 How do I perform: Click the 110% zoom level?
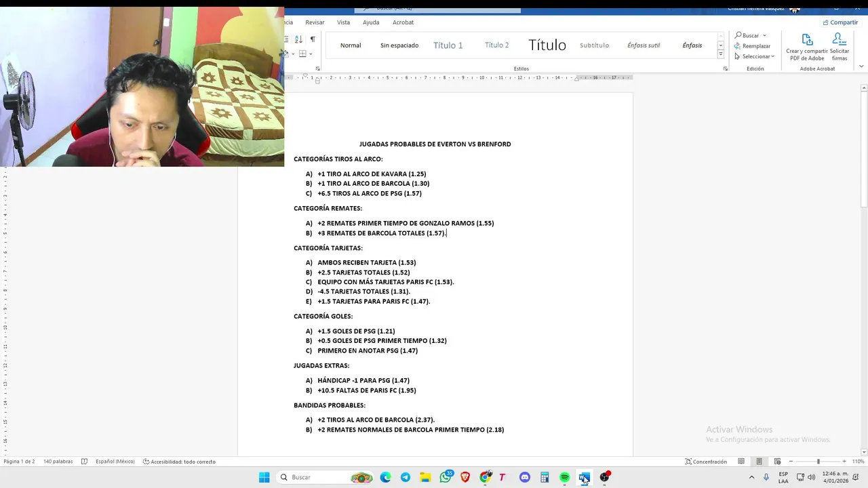859,462
